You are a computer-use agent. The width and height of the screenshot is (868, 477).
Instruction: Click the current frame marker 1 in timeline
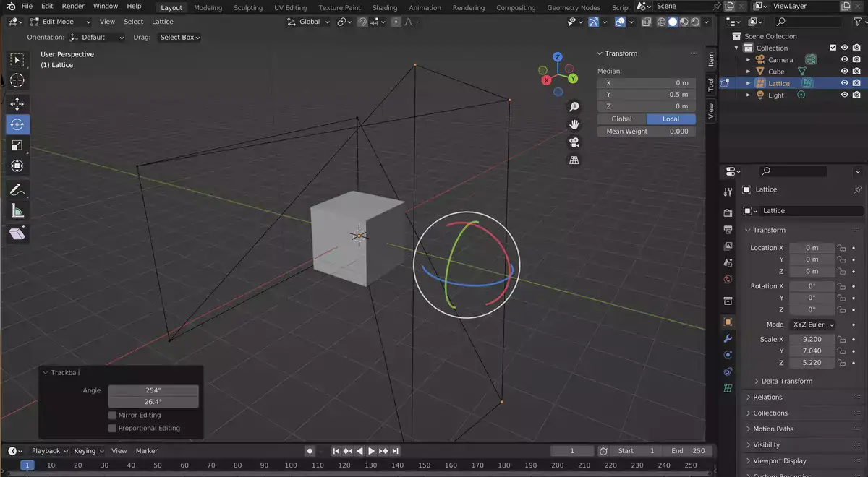(27, 465)
